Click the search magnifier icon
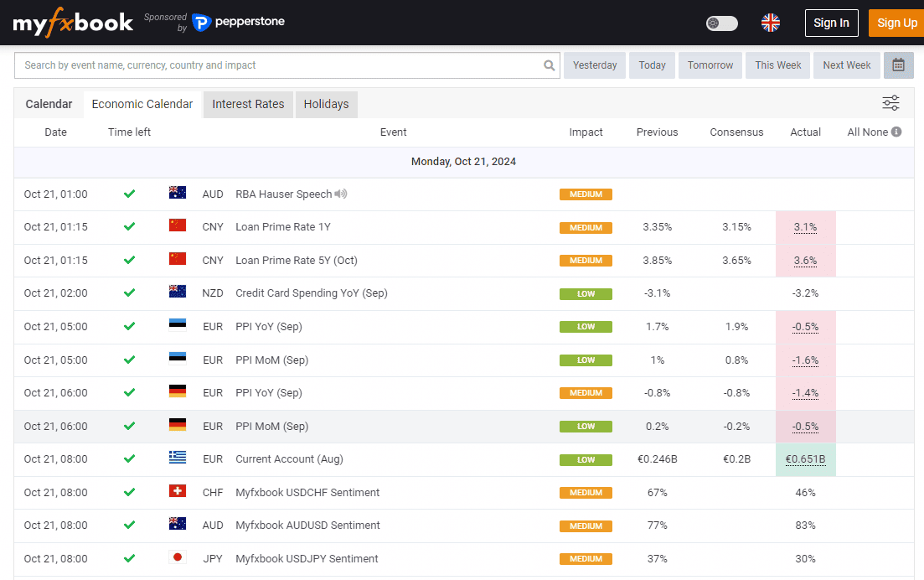Screen dimensions: 924x580 (x=549, y=65)
